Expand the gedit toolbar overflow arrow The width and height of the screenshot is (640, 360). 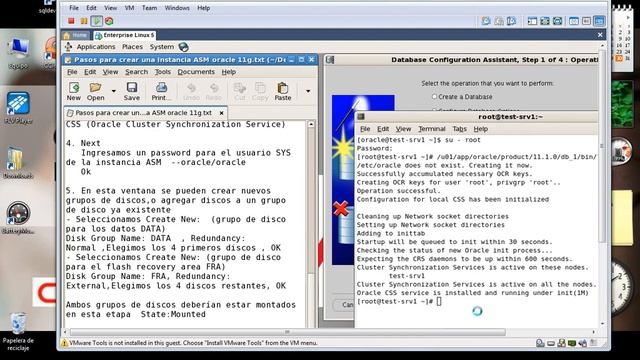[x=308, y=91]
